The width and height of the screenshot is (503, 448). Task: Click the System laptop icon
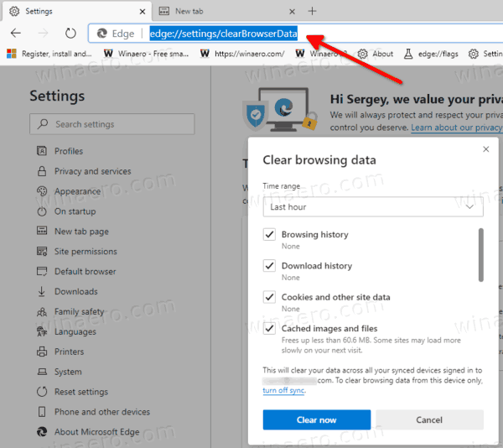tap(42, 372)
